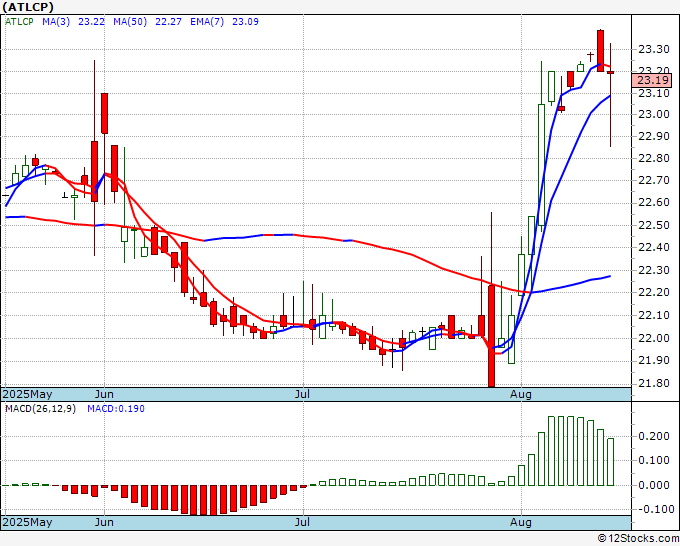This screenshot has width=680, height=546.
Task: Click Aug on the MACD axis
Action: click(521, 522)
